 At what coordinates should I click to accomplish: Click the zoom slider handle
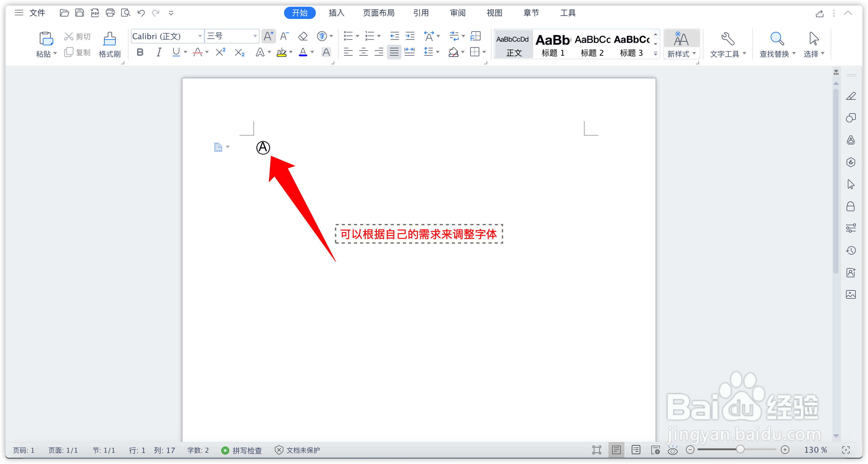(x=740, y=450)
